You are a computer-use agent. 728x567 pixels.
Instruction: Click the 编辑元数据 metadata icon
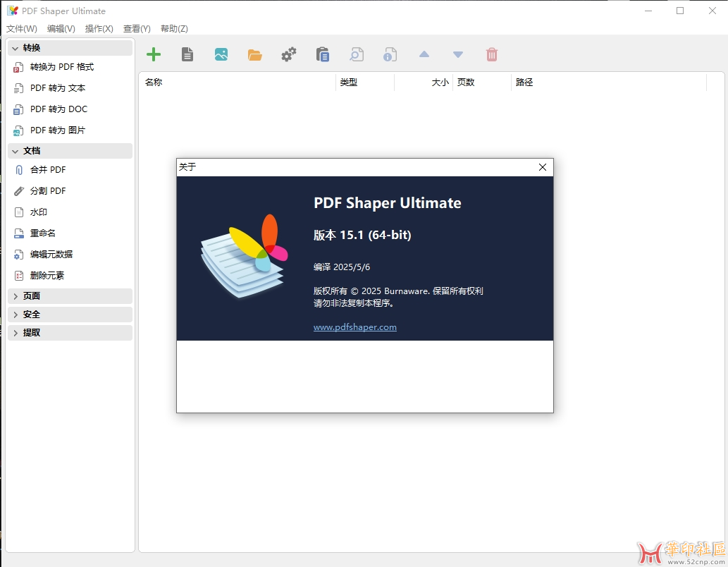[18, 255]
